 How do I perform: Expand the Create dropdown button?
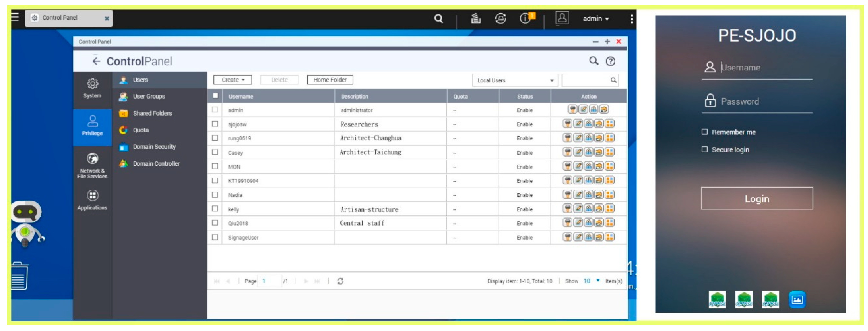[232, 80]
